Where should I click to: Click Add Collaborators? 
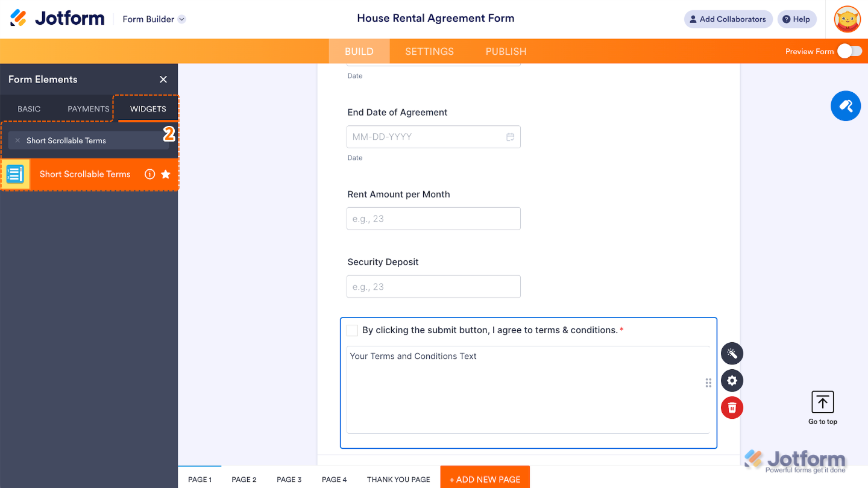click(x=728, y=19)
